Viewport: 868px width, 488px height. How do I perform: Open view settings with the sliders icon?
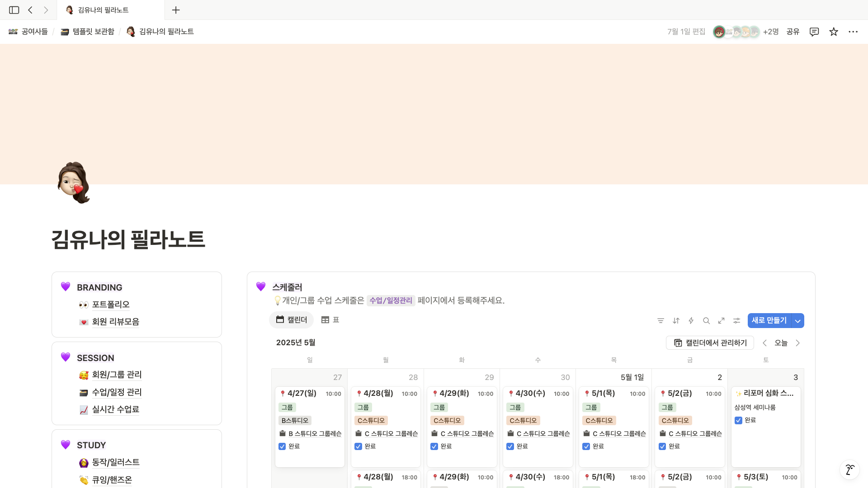[736, 321]
